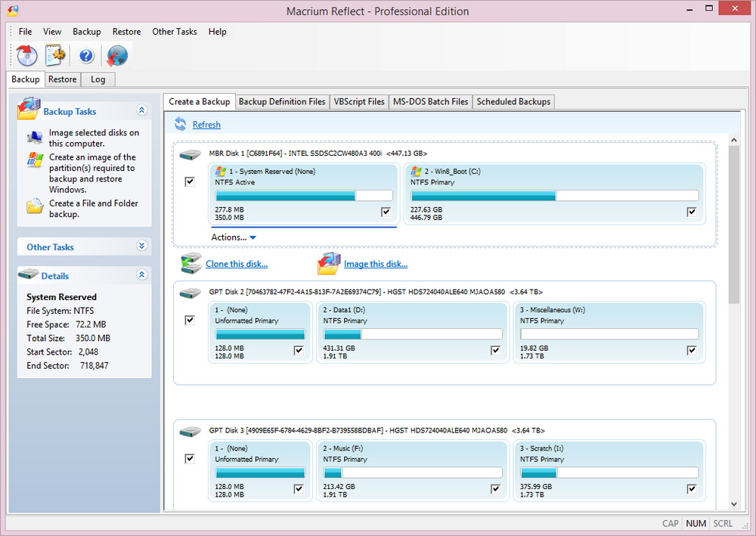Open the File menu
This screenshot has width=756, height=536.
[25, 31]
